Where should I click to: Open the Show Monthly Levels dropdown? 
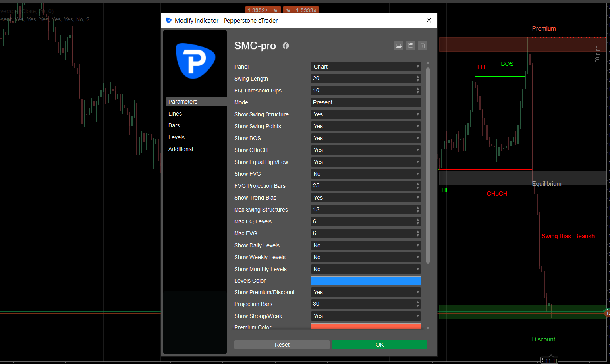pyautogui.click(x=366, y=269)
